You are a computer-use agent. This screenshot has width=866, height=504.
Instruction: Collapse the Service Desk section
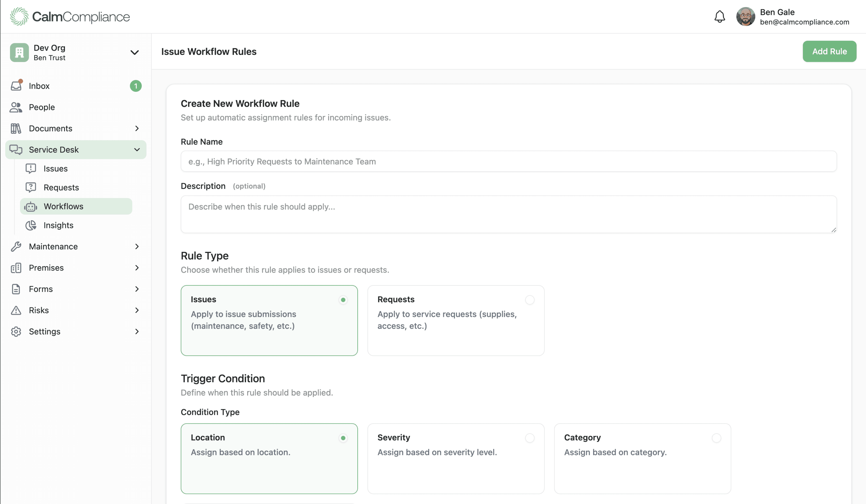tap(137, 150)
